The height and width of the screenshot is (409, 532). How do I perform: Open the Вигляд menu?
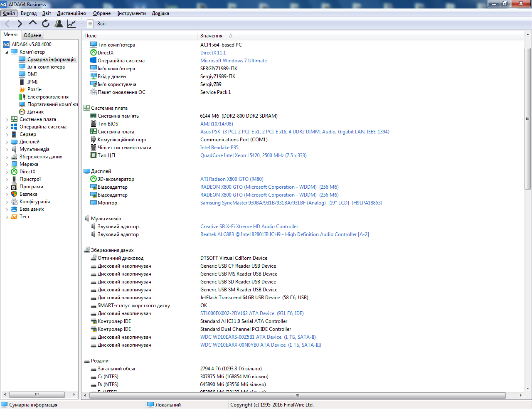[29, 13]
